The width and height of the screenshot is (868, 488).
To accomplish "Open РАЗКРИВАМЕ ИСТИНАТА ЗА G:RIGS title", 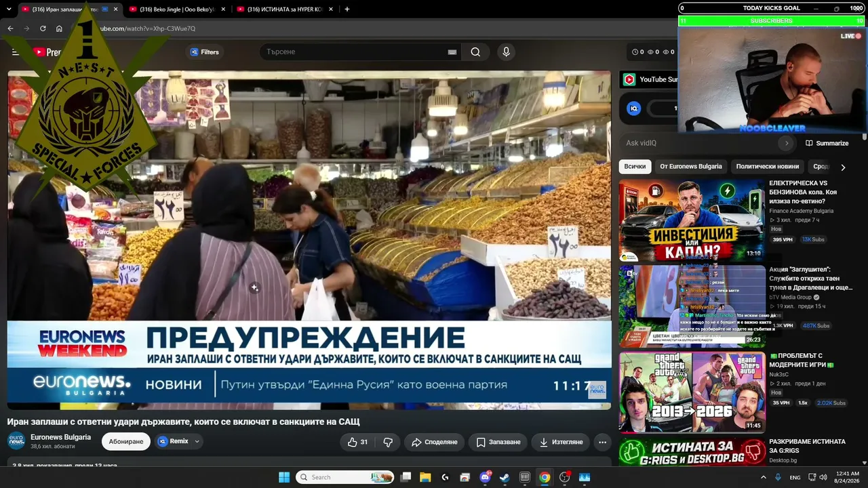I will (x=807, y=446).
